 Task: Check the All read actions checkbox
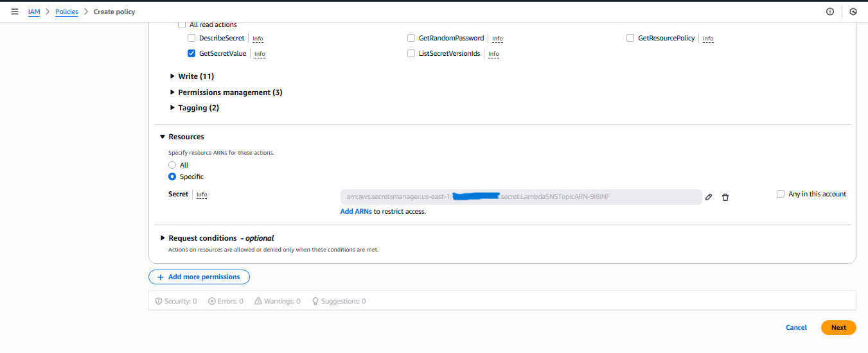182,24
